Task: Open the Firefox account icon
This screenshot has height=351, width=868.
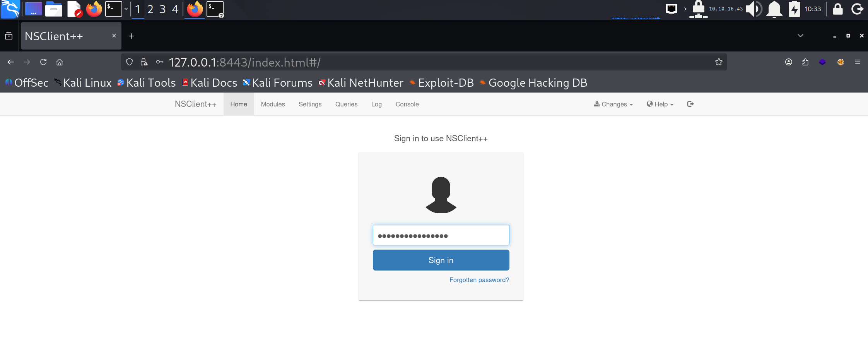Action: coord(789,62)
